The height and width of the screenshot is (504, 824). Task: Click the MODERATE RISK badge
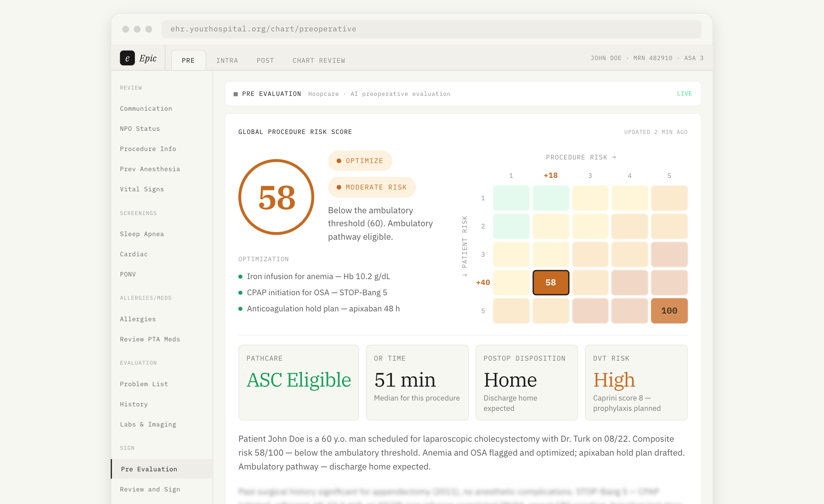coord(372,187)
